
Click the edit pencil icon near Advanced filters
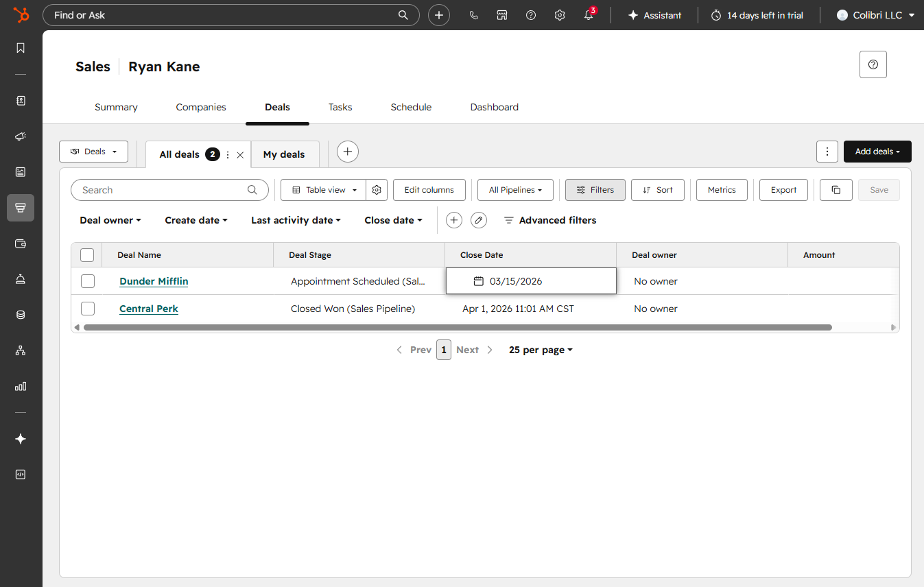point(478,219)
